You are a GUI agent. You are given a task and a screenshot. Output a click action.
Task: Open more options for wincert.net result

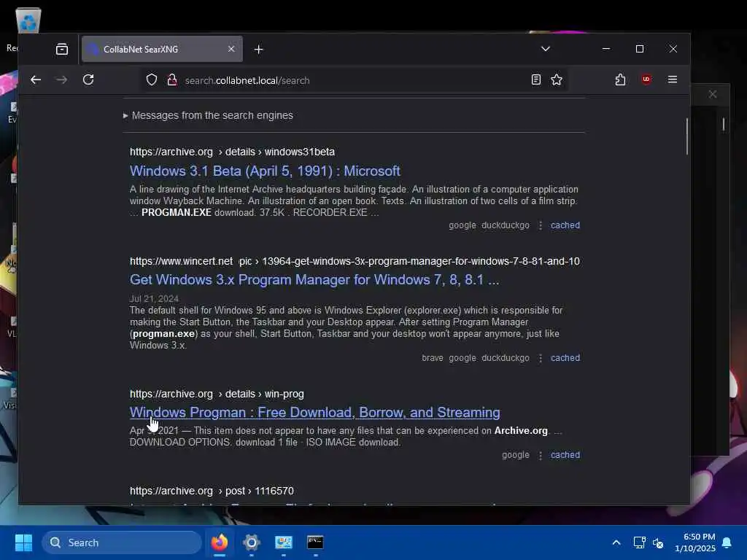(x=541, y=358)
